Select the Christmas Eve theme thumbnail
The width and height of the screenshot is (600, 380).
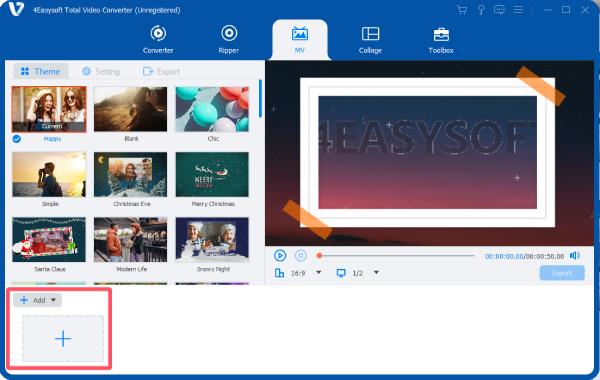[x=130, y=175]
